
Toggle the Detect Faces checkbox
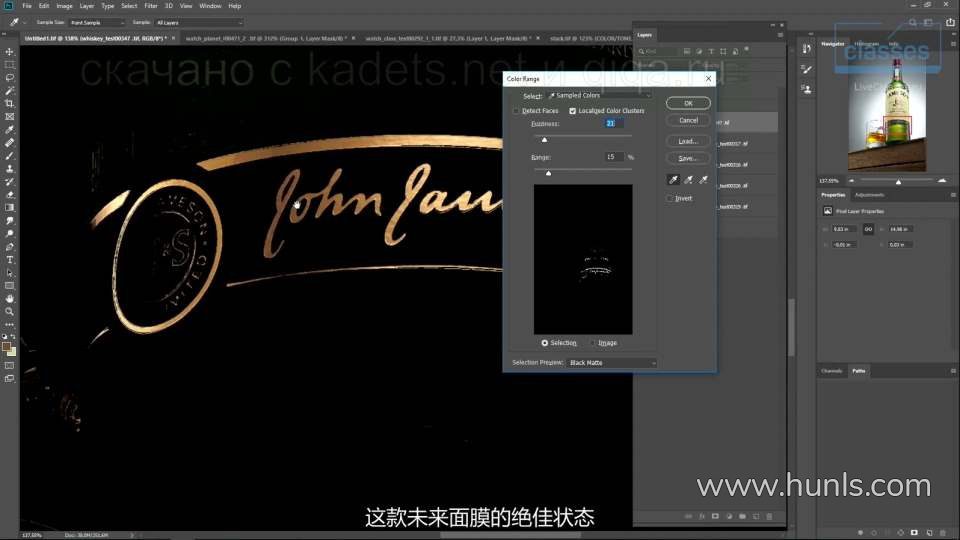516,111
